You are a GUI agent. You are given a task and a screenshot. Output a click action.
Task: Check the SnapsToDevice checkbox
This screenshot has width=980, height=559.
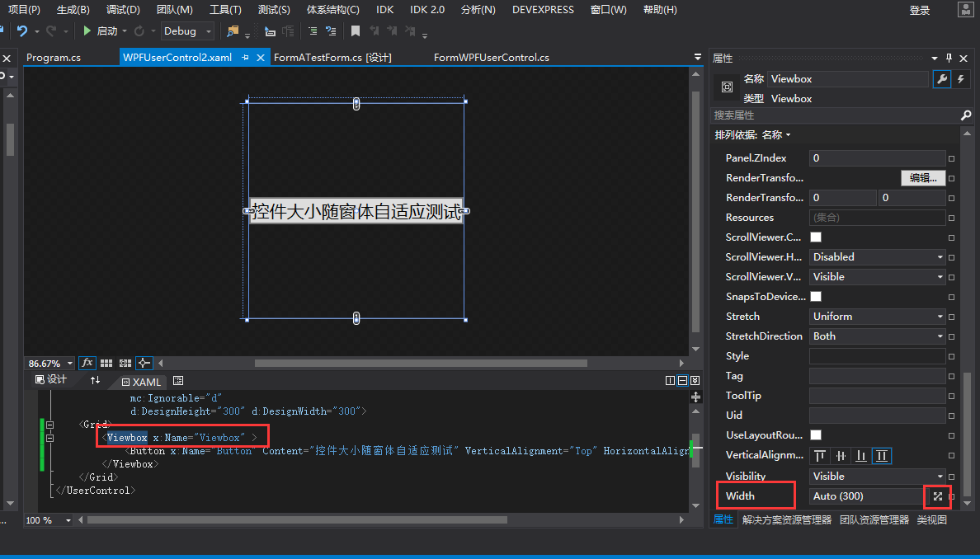click(x=815, y=296)
